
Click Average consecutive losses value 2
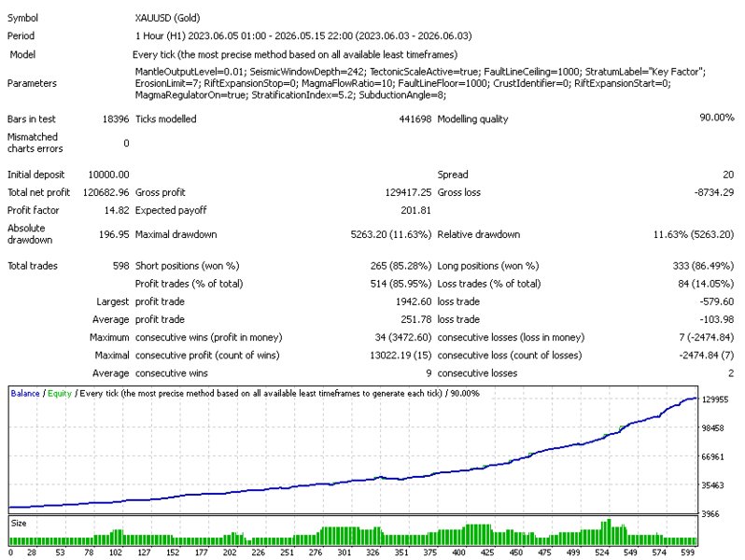(731, 373)
